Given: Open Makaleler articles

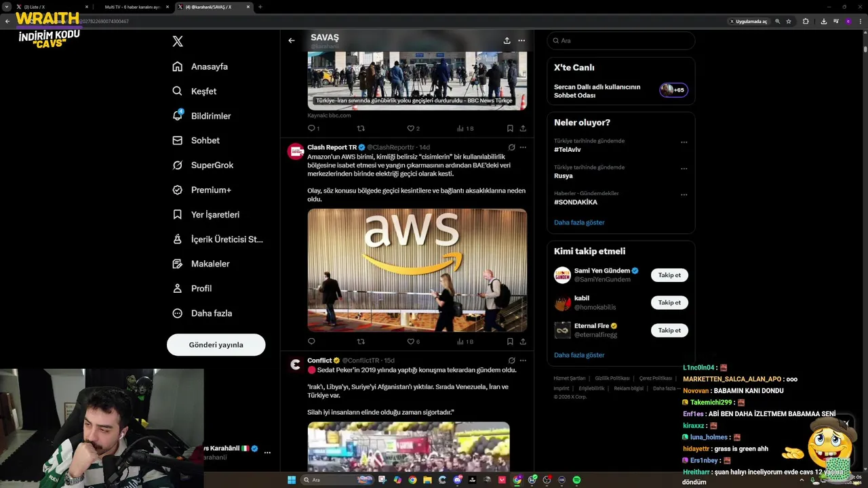Looking at the screenshot, I should 201,264.
